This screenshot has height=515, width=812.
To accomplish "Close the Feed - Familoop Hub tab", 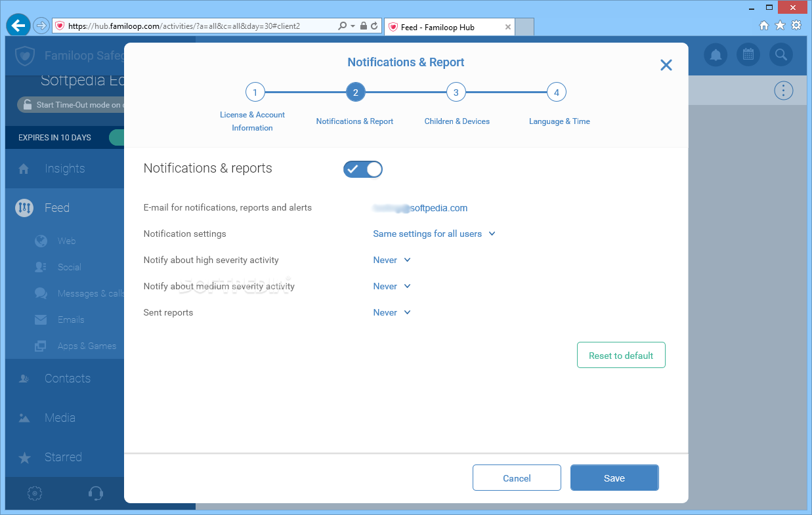I will [x=507, y=27].
